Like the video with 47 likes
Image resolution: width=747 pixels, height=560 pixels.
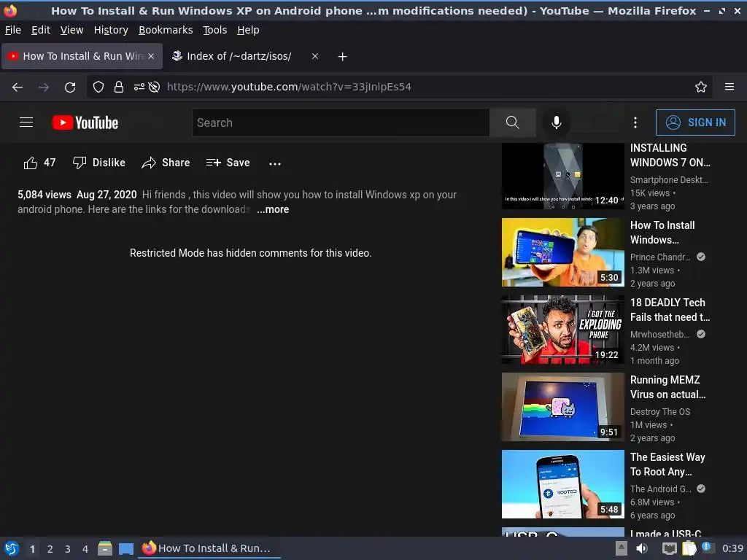[39, 163]
